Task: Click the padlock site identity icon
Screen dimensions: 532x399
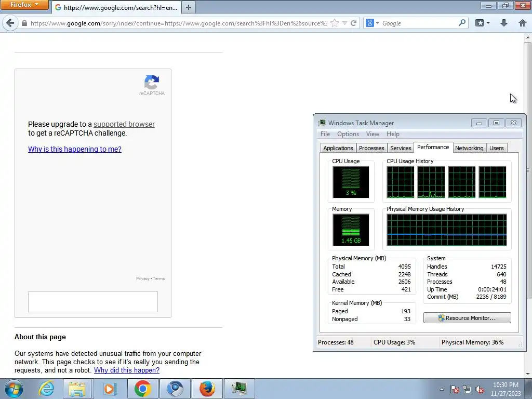Action: 24,23
